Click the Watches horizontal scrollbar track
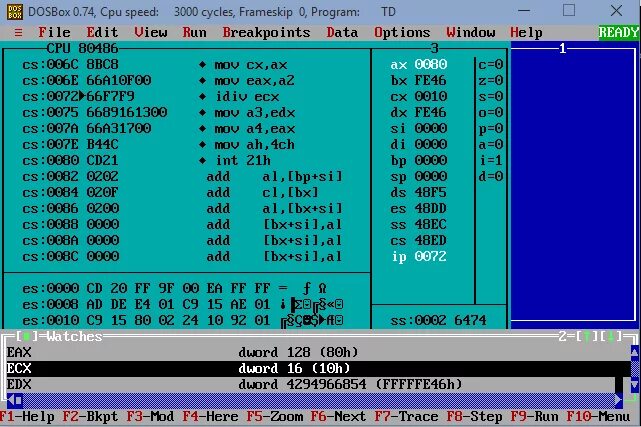 [319, 400]
